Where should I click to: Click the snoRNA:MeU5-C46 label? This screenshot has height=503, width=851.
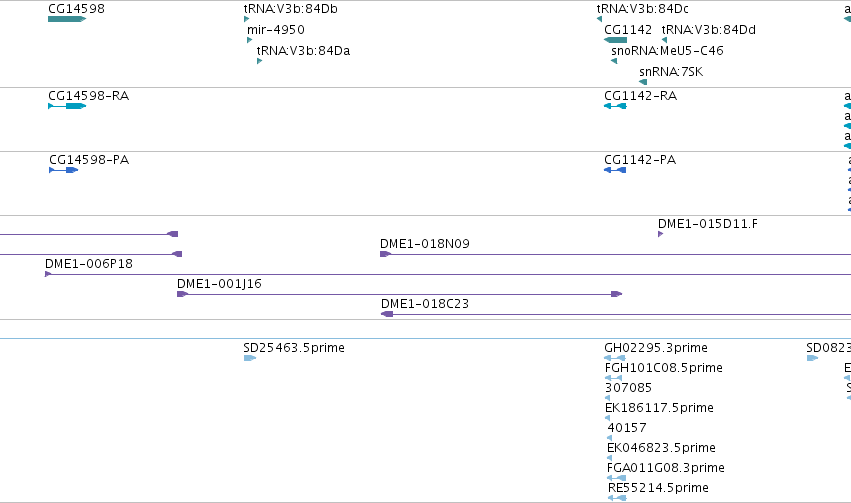pyautogui.click(x=668, y=51)
